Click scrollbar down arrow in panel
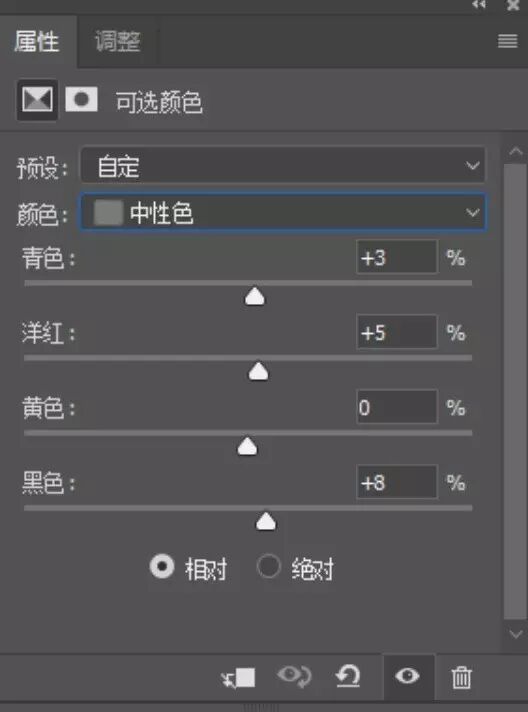Image resolution: width=528 pixels, height=712 pixels. coord(516,634)
